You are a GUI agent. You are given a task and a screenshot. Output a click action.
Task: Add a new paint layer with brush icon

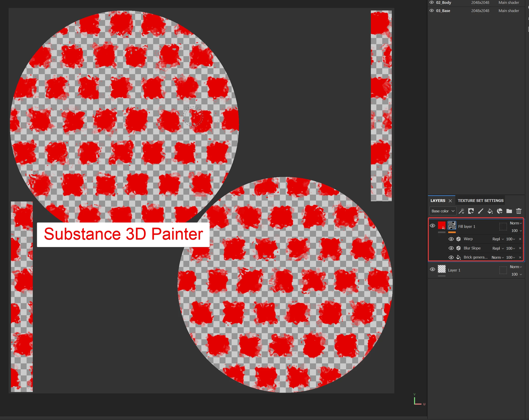(480, 211)
